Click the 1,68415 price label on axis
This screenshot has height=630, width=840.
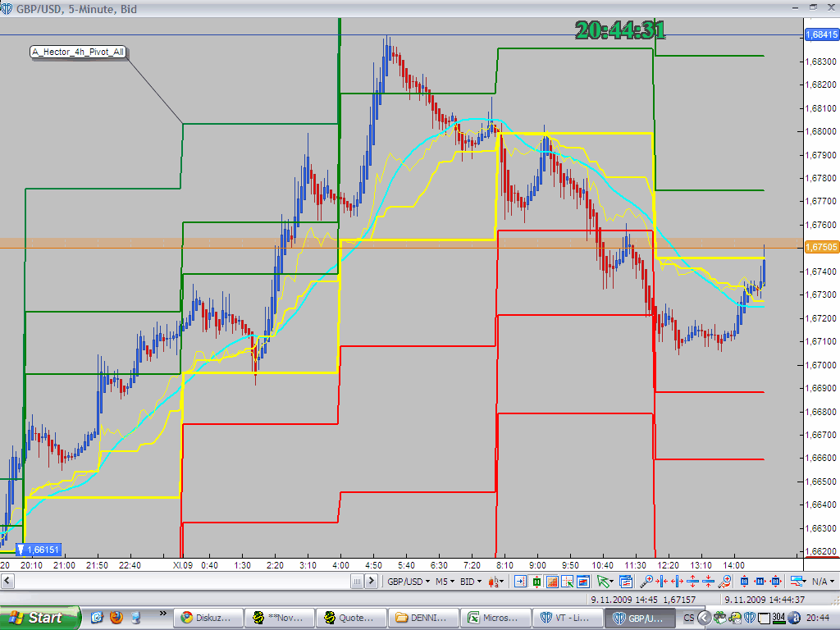822,34
